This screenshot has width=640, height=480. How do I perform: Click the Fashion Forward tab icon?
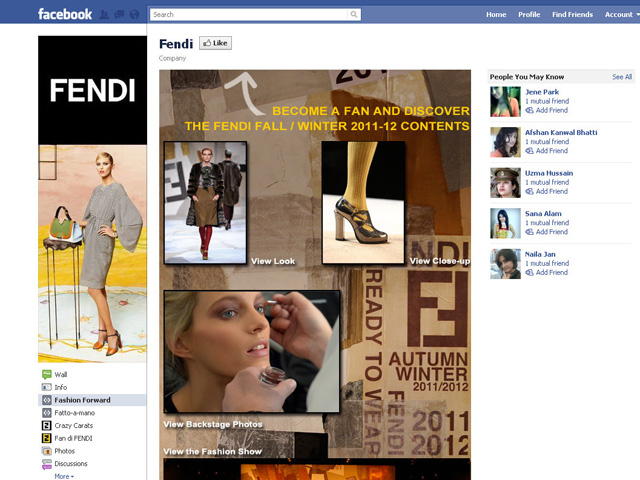(x=47, y=400)
